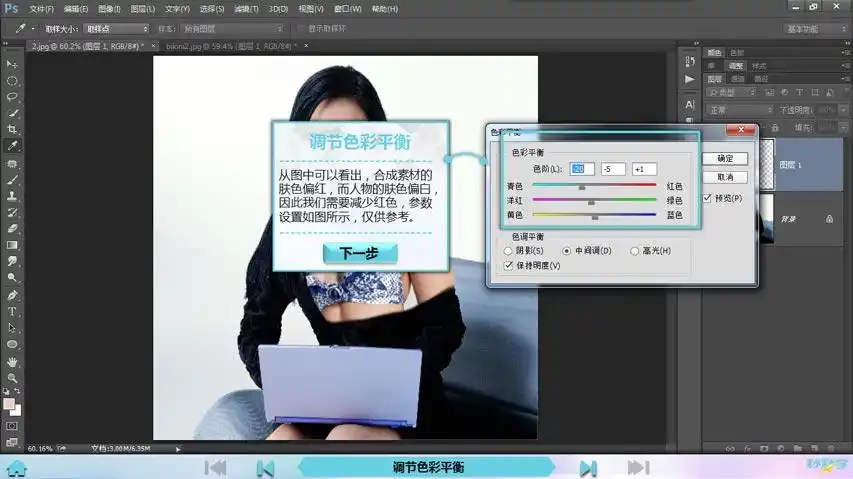Go to the tutorial home icon
Viewport: 853px width, 479px height.
coord(17,468)
